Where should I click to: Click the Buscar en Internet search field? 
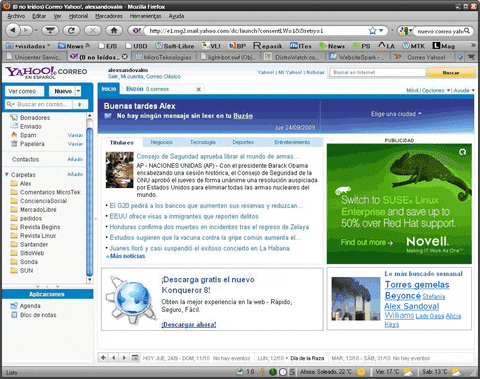(x=378, y=72)
